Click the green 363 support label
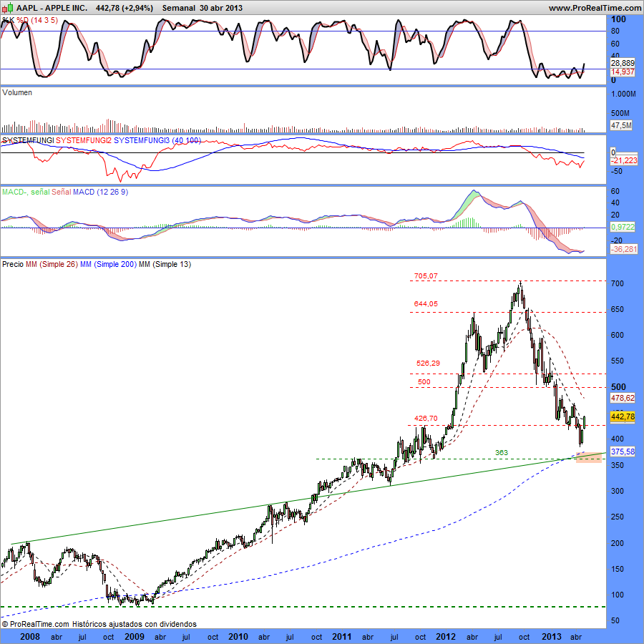Screen dimensions: 644x644 pos(502,453)
